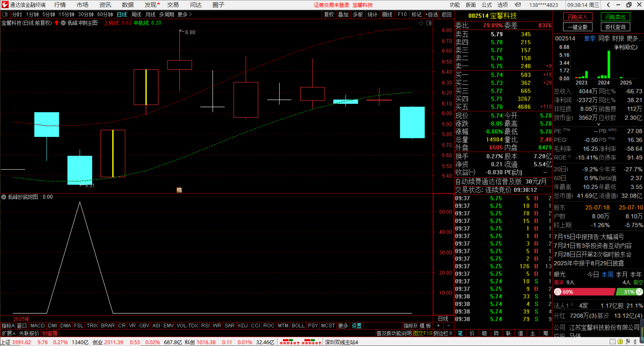The height and width of the screenshot is (346, 644).
Task: Add stock via +自选 button
Action: [432, 14]
